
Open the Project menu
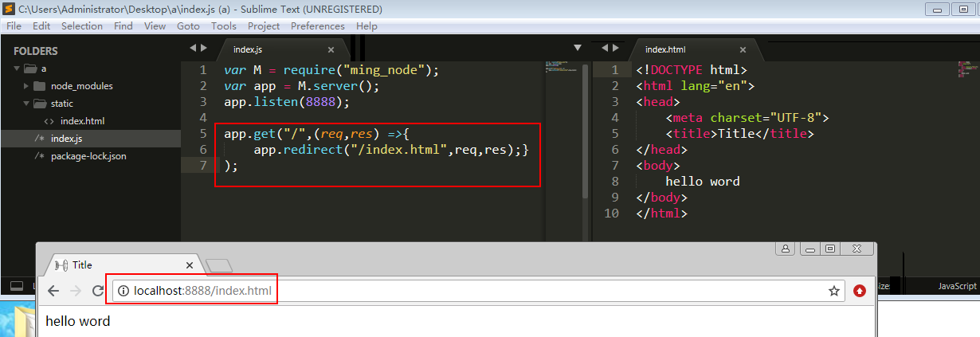264,25
